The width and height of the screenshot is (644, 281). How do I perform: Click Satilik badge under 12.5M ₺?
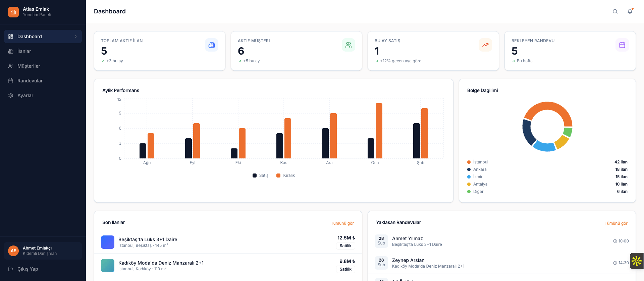[345, 246]
